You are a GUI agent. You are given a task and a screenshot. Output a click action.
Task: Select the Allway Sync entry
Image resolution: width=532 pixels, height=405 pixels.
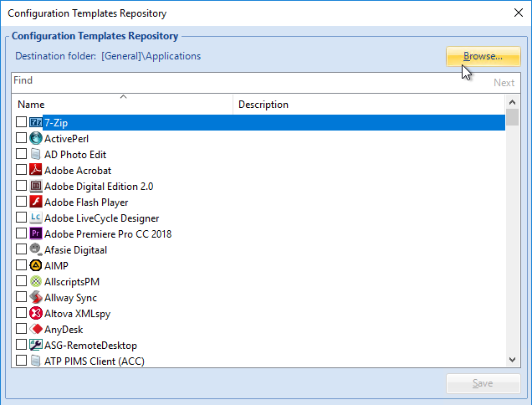pyautogui.click(x=70, y=298)
